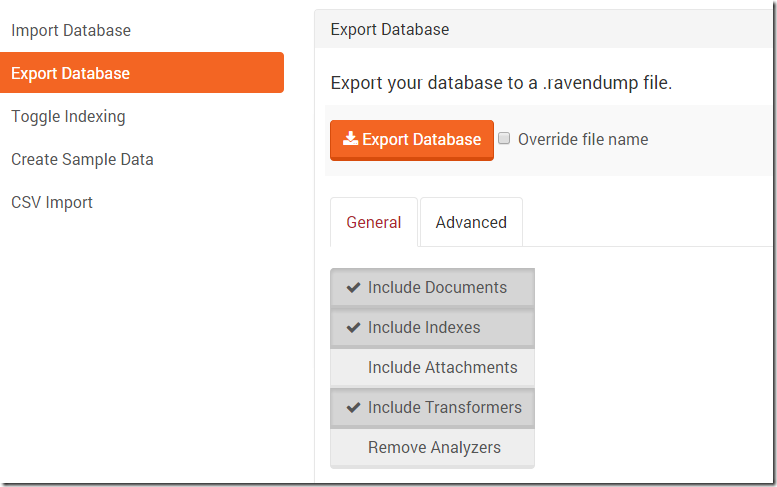The height and width of the screenshot is (487, 777).
Task: Select the General tab
Action: coord(374,223)
